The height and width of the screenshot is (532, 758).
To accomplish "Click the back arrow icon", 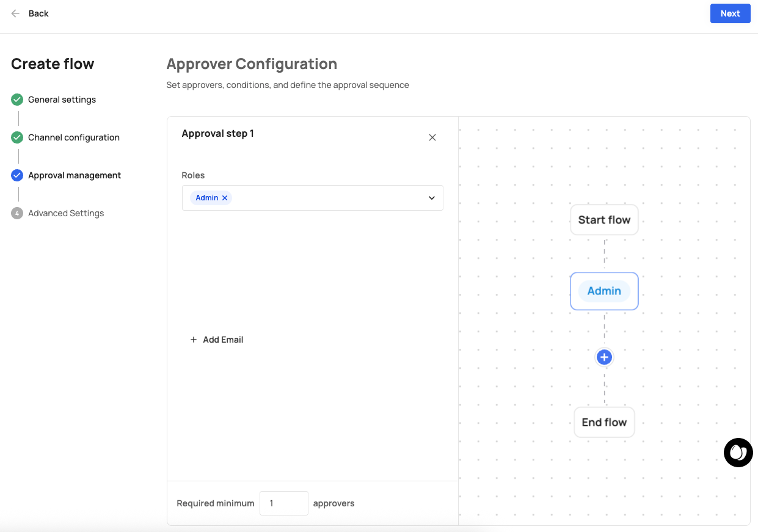I will 15,13.
